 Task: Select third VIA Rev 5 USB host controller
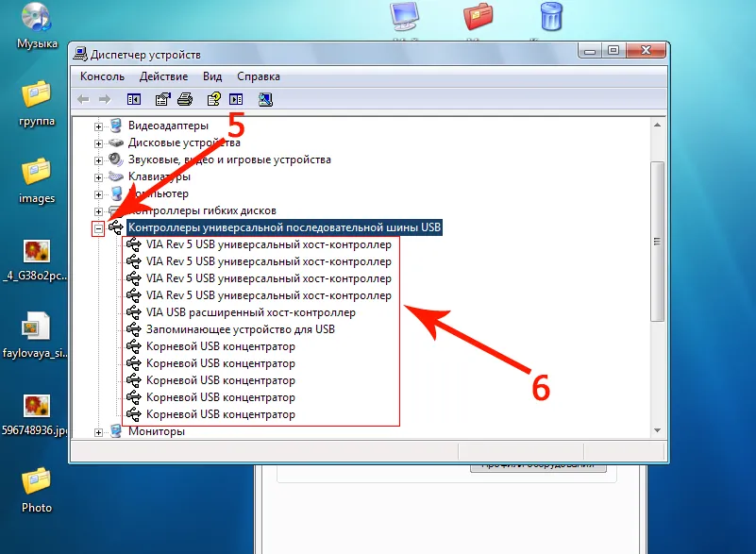click(269, 278)
